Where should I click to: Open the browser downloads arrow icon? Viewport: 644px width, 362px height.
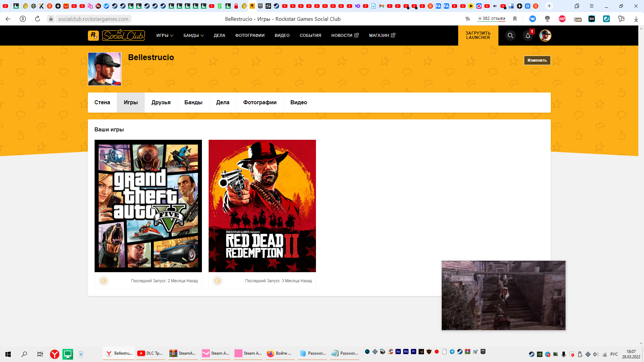[636, 19]
